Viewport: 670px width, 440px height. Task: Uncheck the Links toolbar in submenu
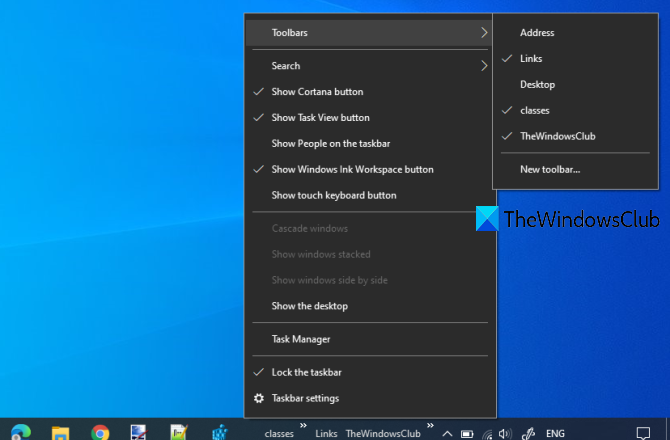click(575, 59)
